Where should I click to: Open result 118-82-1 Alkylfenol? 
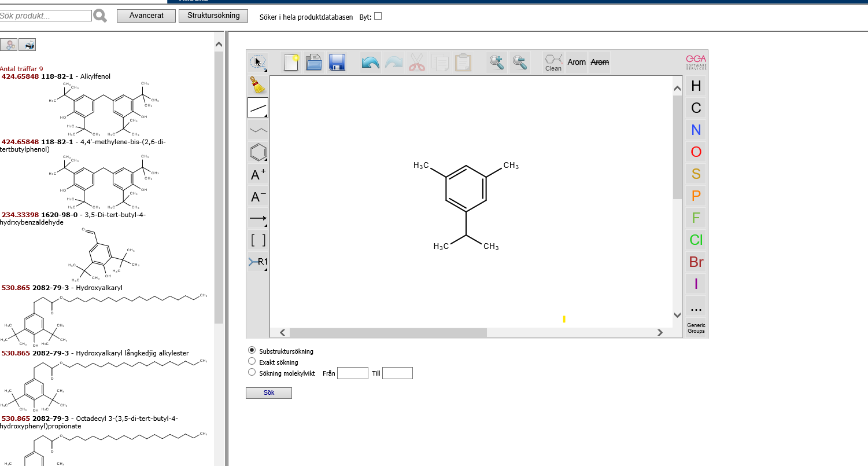click(56, 76)
